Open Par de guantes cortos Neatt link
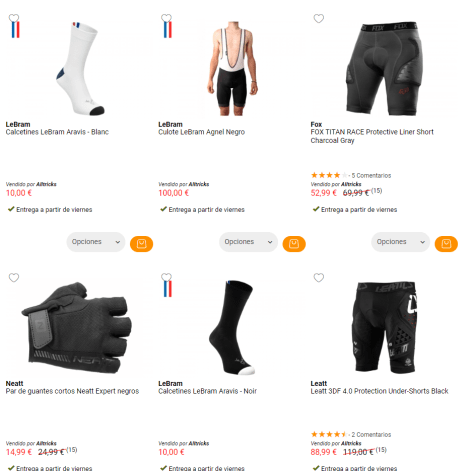This screenshot has width=475, height=471. [x=72, y=391]
